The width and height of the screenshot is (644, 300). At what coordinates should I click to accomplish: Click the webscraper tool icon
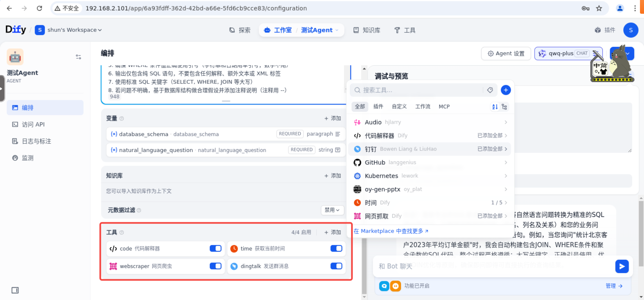(113, 266)
